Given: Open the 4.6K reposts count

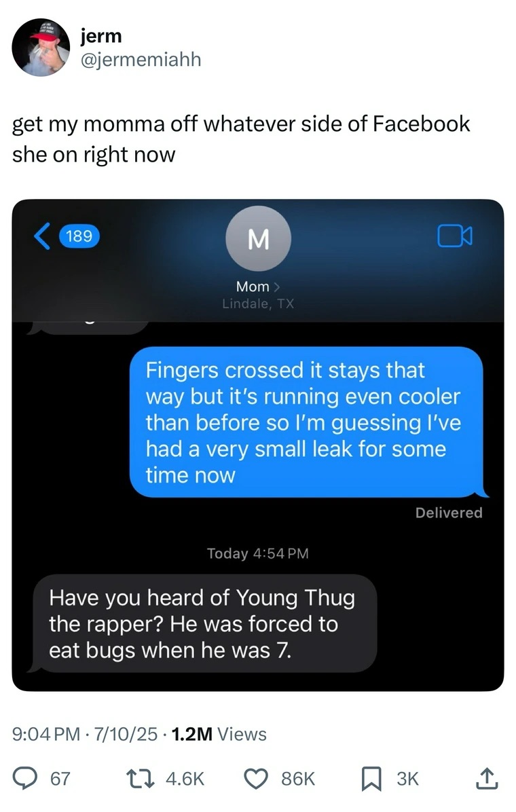Looking at the screenshot, I should coord(185,779).
